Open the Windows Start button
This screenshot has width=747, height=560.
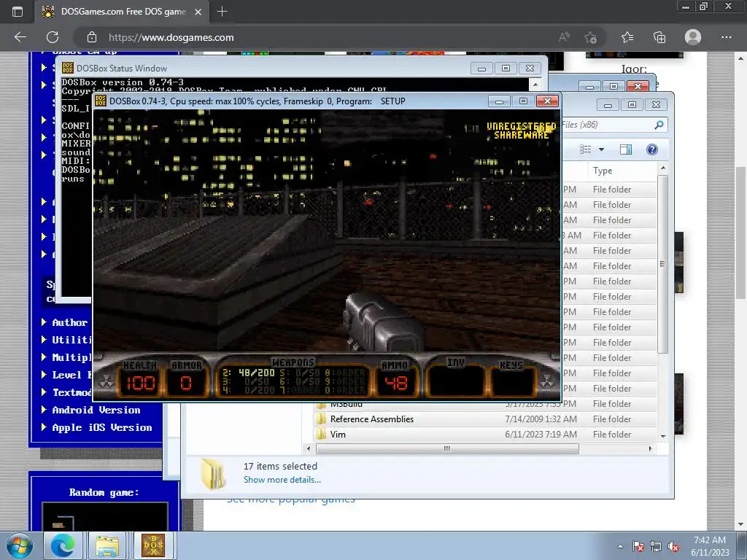click(x=19, y=545)
